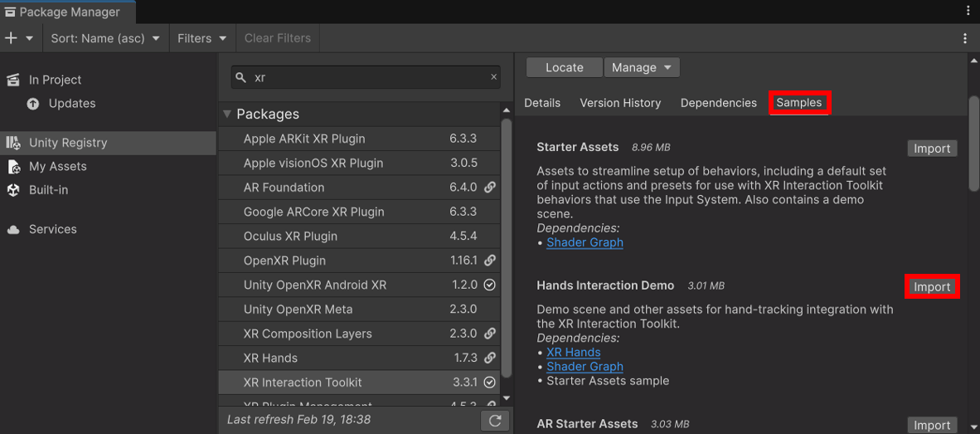Viewport: 980px width, 434px height.
Task: Select Unity OpenXR Android XR package
Action: (x=359, y=285)
